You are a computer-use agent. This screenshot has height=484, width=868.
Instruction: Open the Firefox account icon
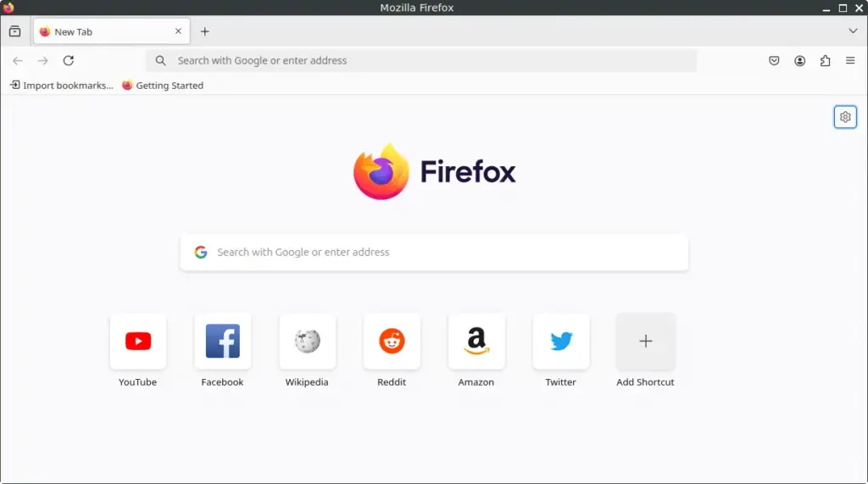tap(799, 61)
